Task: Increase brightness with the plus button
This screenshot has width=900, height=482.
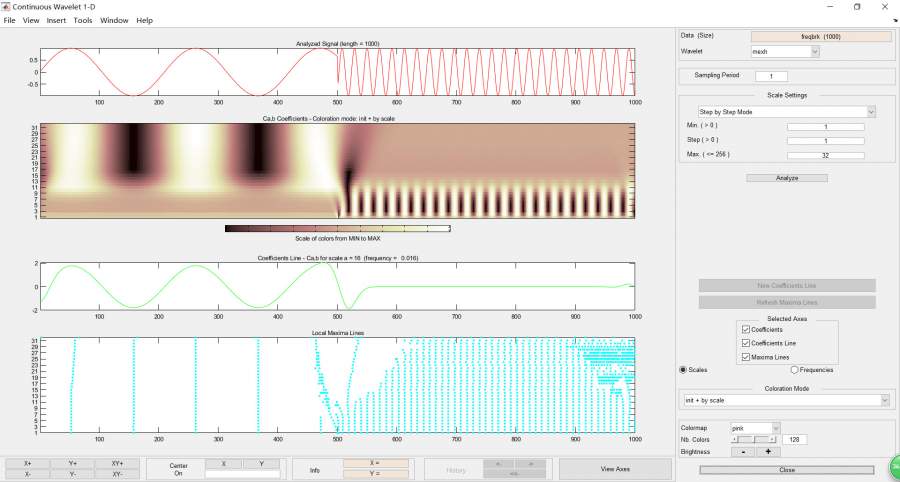Action: pyautogui.click(x=767, y=451)
